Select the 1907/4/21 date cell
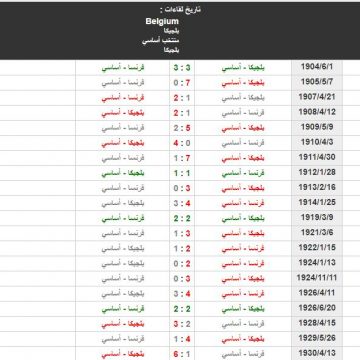The height and width of the screenshot is (360, 360). [317, 97]
